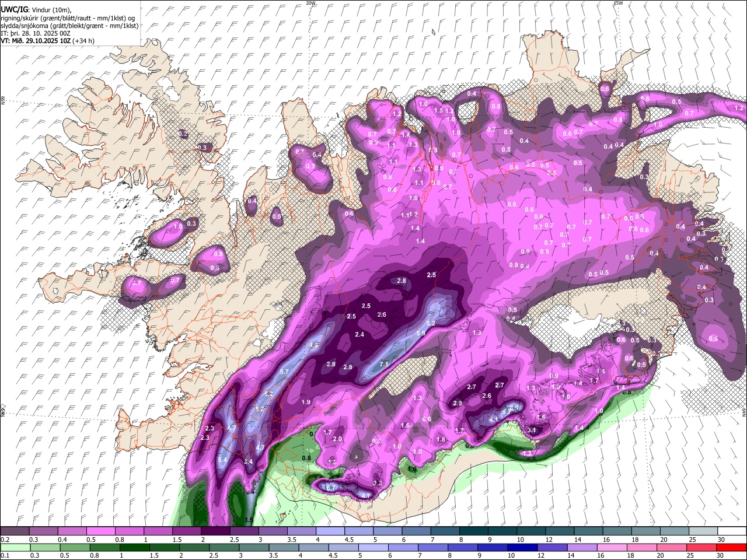Select upper legend swatch between 6 and 7
The width and height of the screenshot is (747, 560).
[x=416, y=531]
